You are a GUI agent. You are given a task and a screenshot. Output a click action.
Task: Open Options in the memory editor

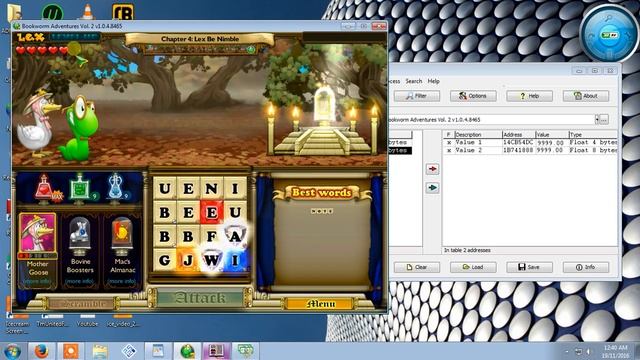point(473,96)
